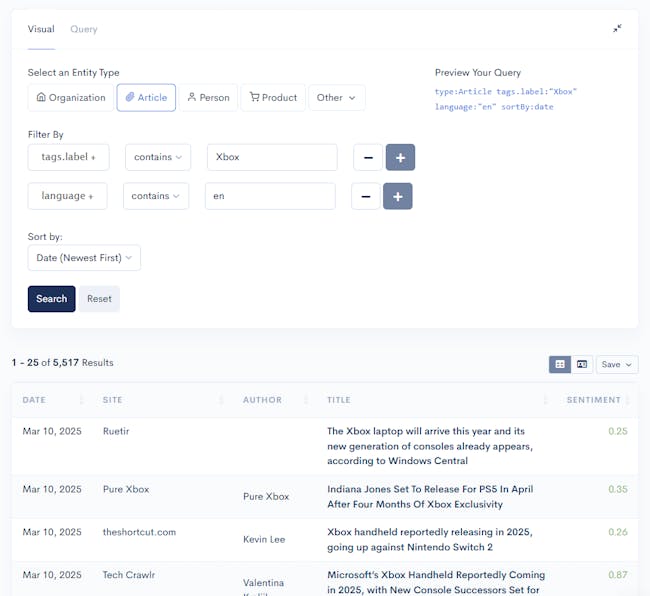This screenshot has width=650, height=596.
Task: Reset the query filters
Action: (x=99, y=299)
